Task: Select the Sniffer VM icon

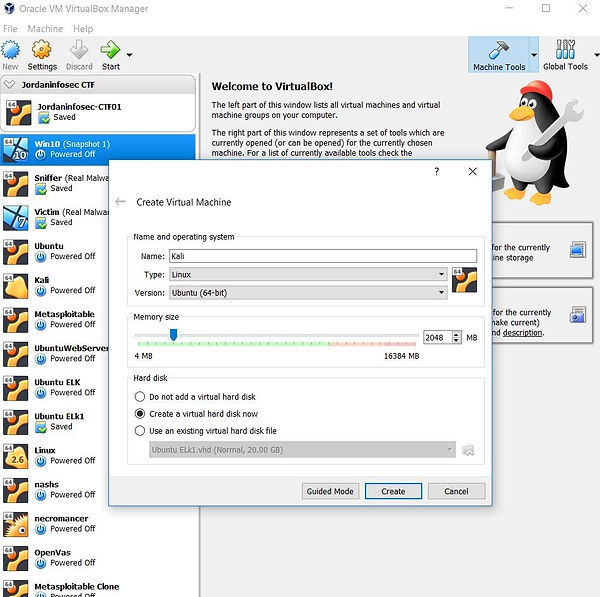Action: click(15, 183)
